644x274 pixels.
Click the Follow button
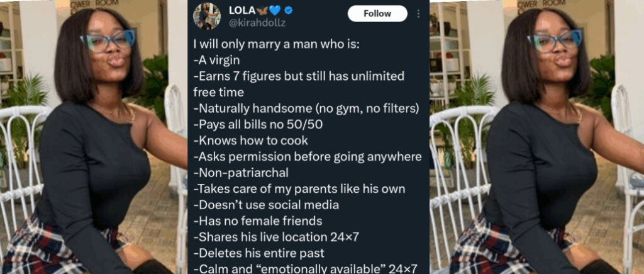(x=377, y=13)
